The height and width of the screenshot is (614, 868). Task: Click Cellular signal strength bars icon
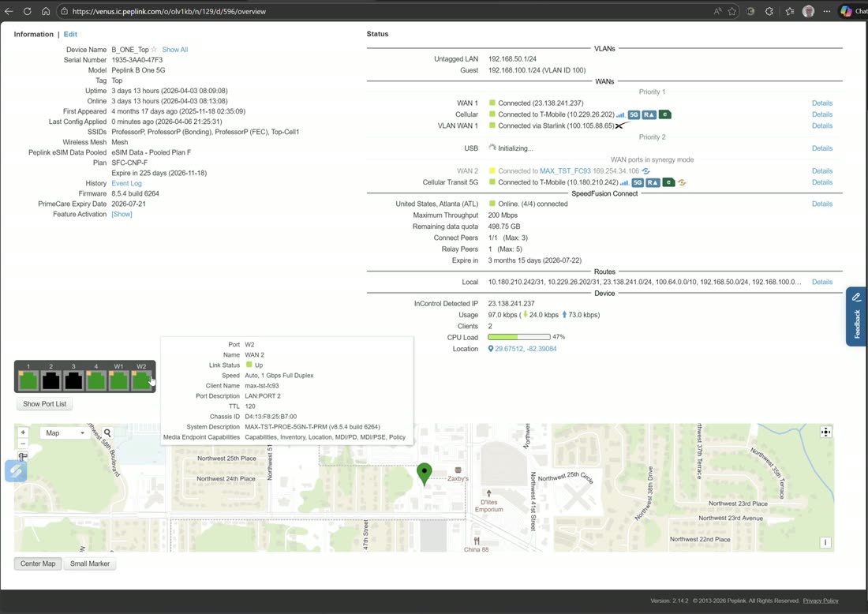(620, 115)
